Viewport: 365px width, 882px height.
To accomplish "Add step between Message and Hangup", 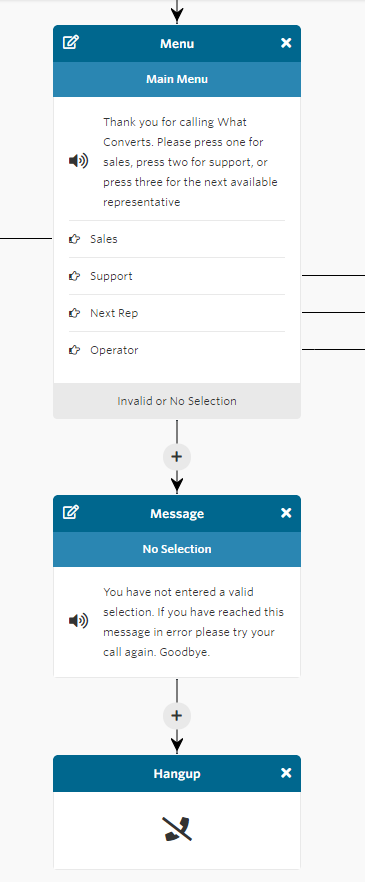I will coord(177,716).
